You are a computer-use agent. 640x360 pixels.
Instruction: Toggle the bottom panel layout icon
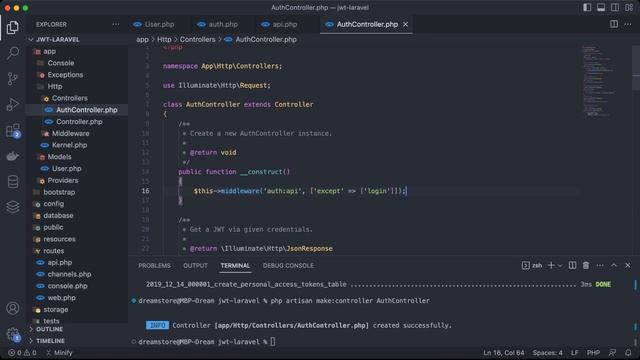pyautogui.click(x=601, y=7)
